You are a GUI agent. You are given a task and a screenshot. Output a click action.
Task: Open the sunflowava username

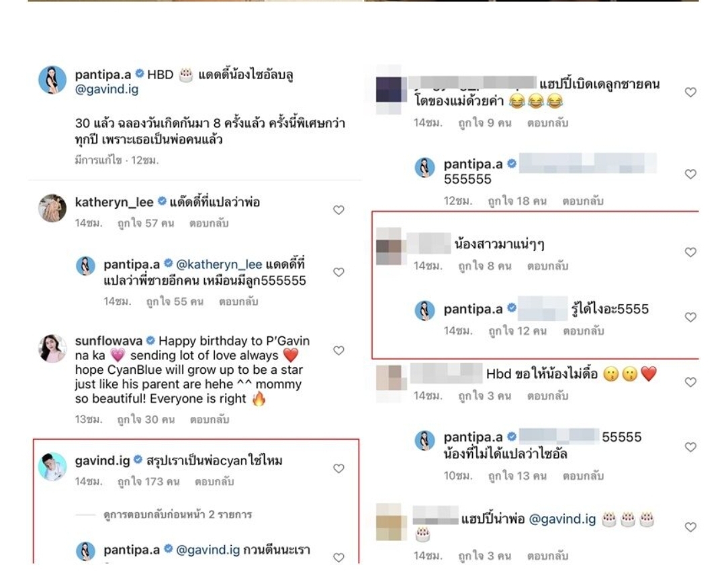pos(109,341)
